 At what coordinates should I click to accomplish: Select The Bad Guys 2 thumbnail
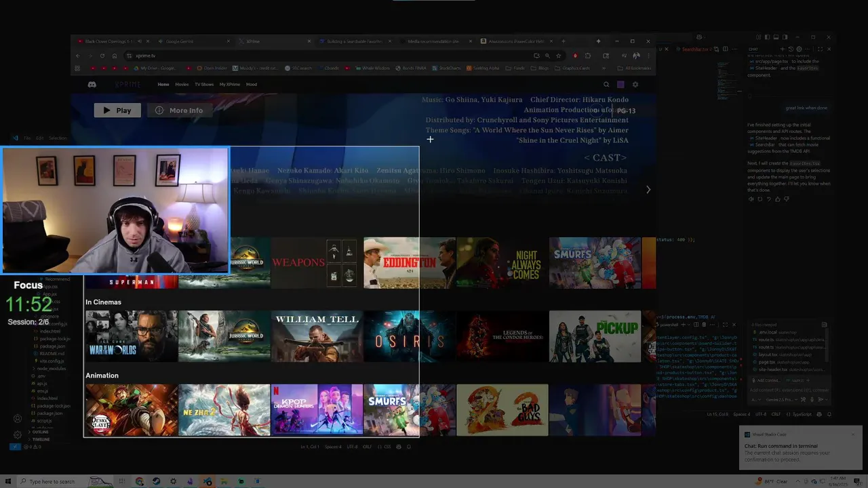point(502,409)
